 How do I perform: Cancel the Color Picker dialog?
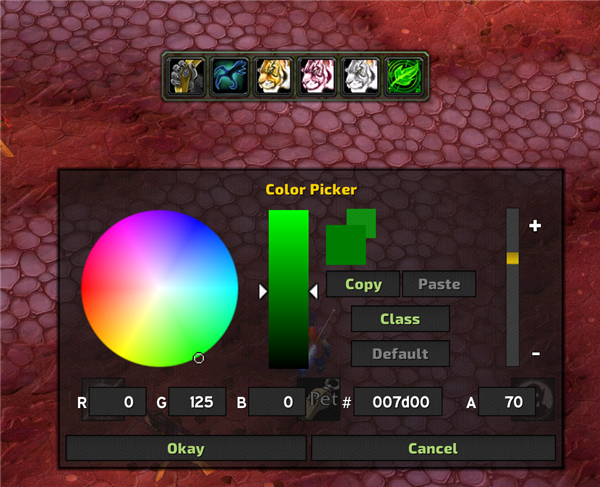(x=433, y=448)
